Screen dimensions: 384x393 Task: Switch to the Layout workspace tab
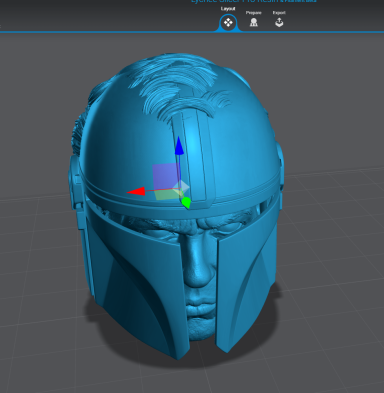coord(228,22)
